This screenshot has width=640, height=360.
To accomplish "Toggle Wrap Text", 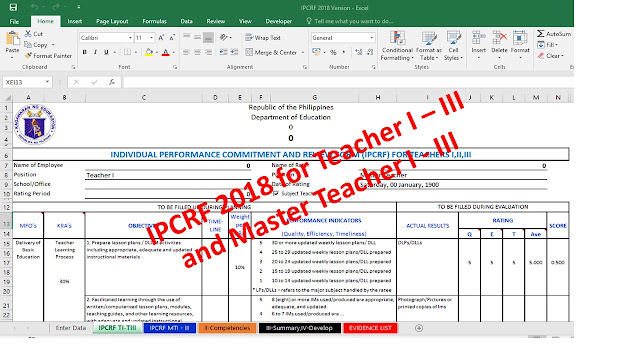I will (x=263, y=38).
